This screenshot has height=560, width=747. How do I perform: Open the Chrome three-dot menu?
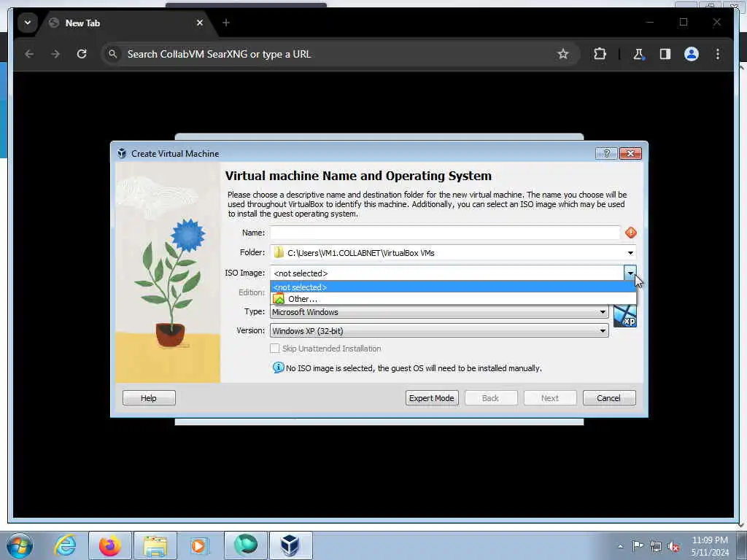point(718,54)
